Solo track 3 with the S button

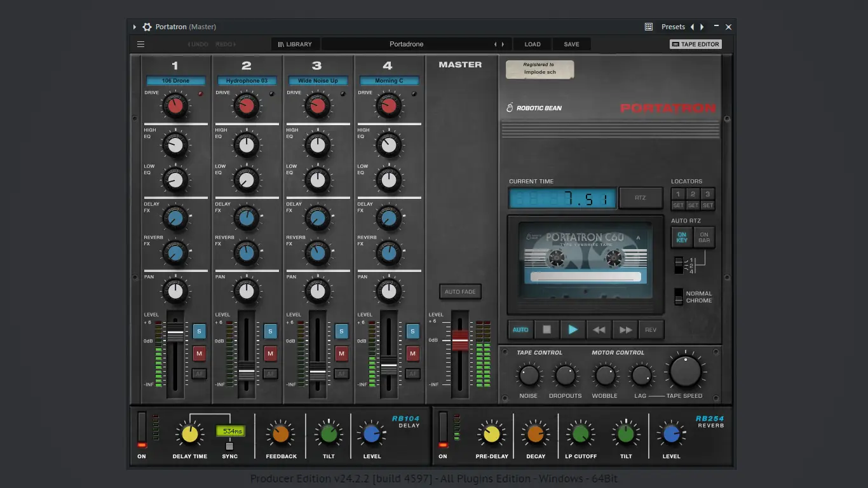point(342,331)
